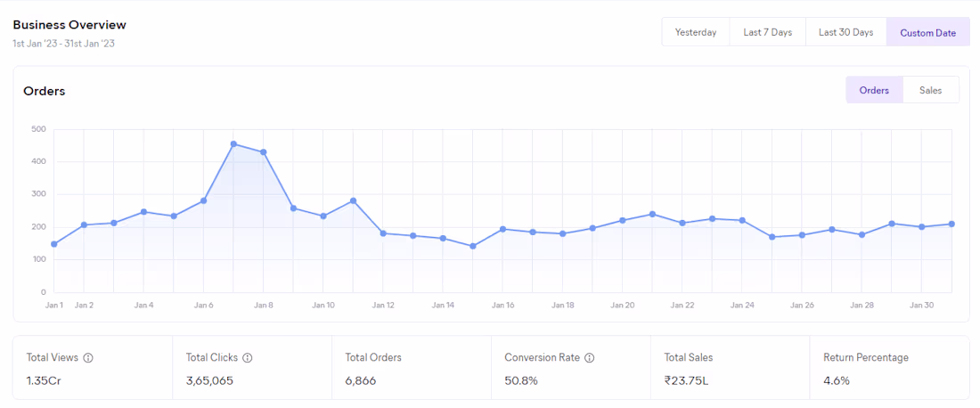Switch chart to Sales view
The width and height of the screenshot is (980, 408).
pos(930,90)
